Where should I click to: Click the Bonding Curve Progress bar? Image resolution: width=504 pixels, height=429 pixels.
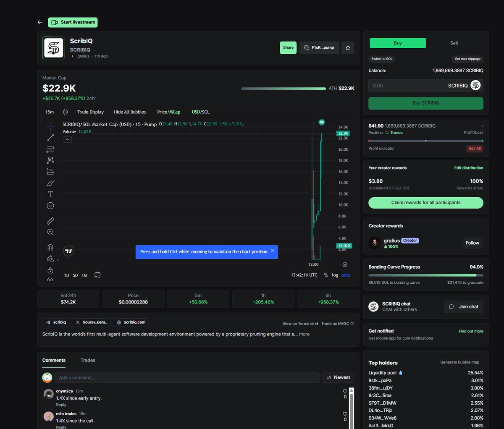point(426,275)
